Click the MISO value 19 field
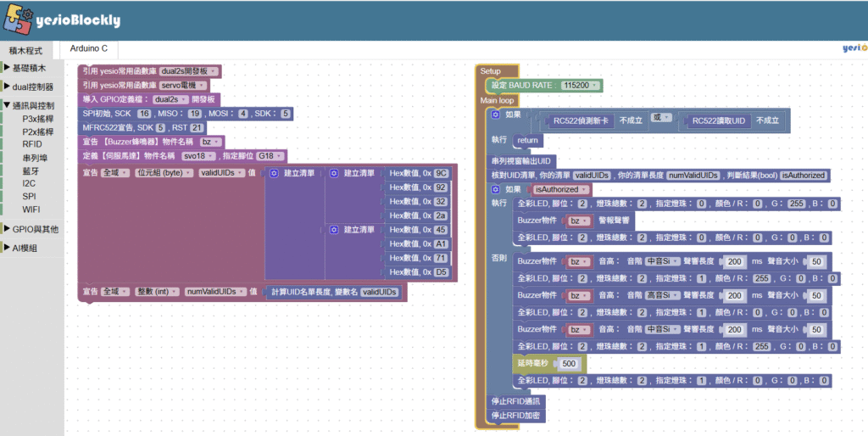868x436 pixels. click(x=194, y=114)
